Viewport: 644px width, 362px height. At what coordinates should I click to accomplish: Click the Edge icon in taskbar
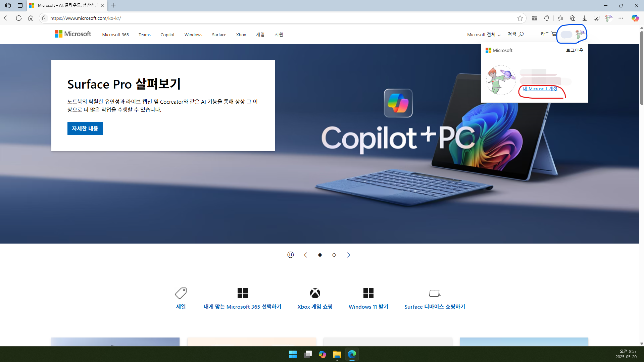[352, 354]
